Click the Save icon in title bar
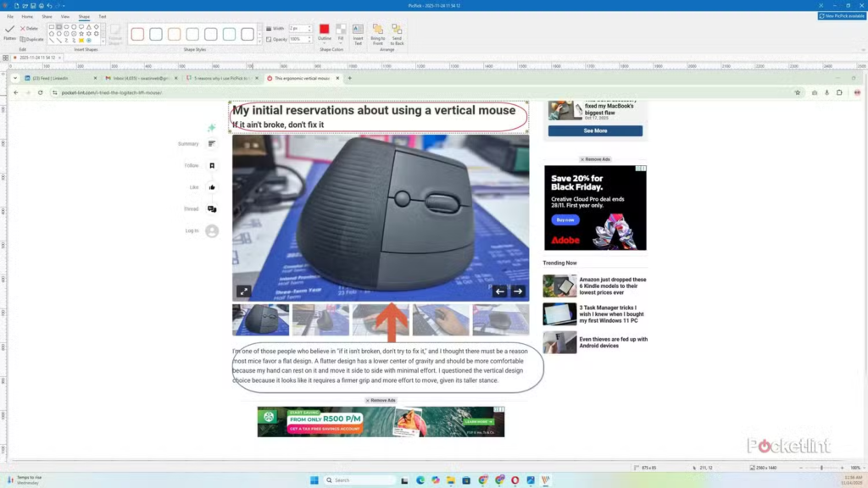Image resolution: width=868 pixels, height=488 pixels. coord(32,5)
